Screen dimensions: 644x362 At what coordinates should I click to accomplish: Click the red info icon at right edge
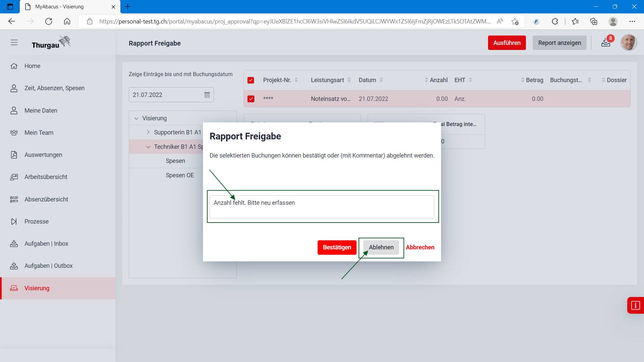tap(635, 305)
